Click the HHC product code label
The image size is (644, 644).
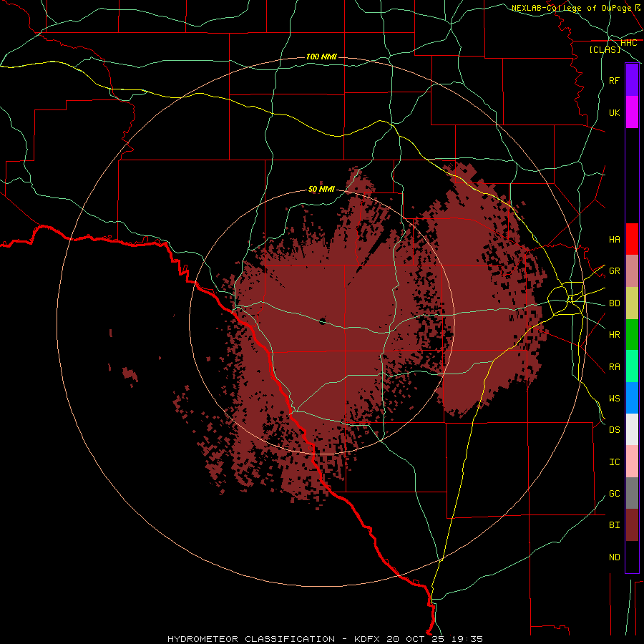click(628, 43)
